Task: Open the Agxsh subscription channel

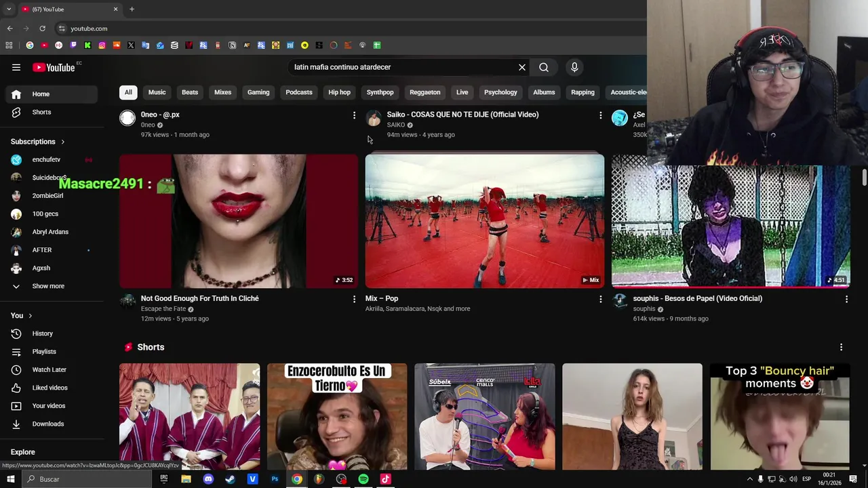Action: (x=52, y=268)
